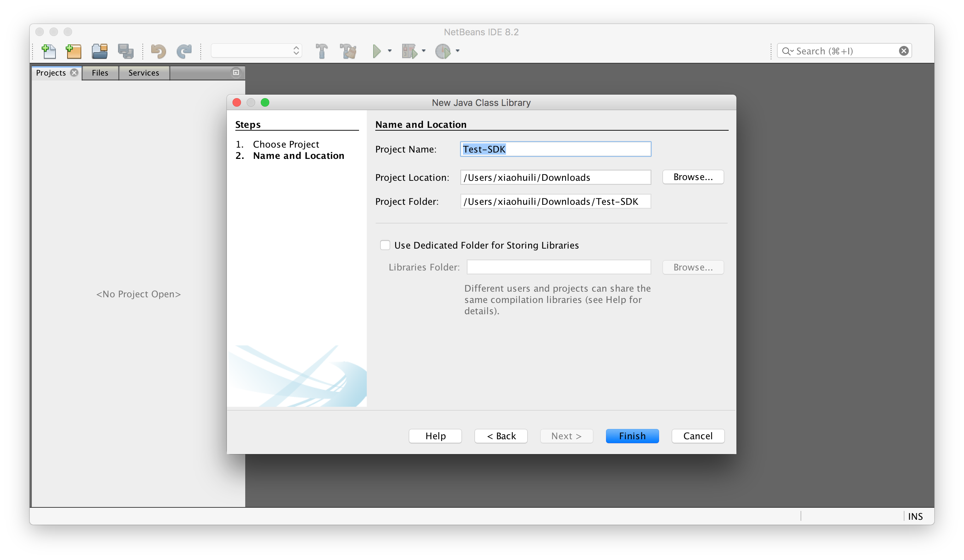Click the Clean and Build icon
Image resolution: width=964 pixels, height=560 pixels.
click(348, 51)
